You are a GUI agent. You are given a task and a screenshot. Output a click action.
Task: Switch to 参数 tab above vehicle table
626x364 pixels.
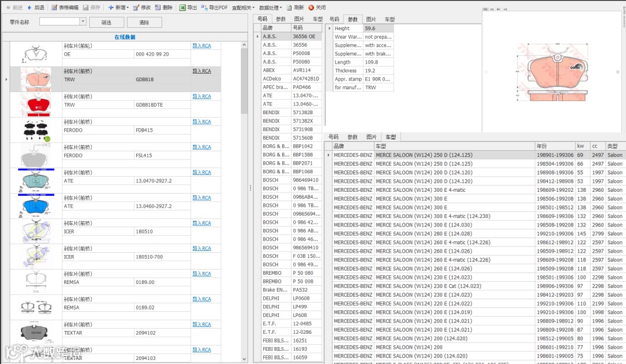pyautogui.click(x=352, y=137)
